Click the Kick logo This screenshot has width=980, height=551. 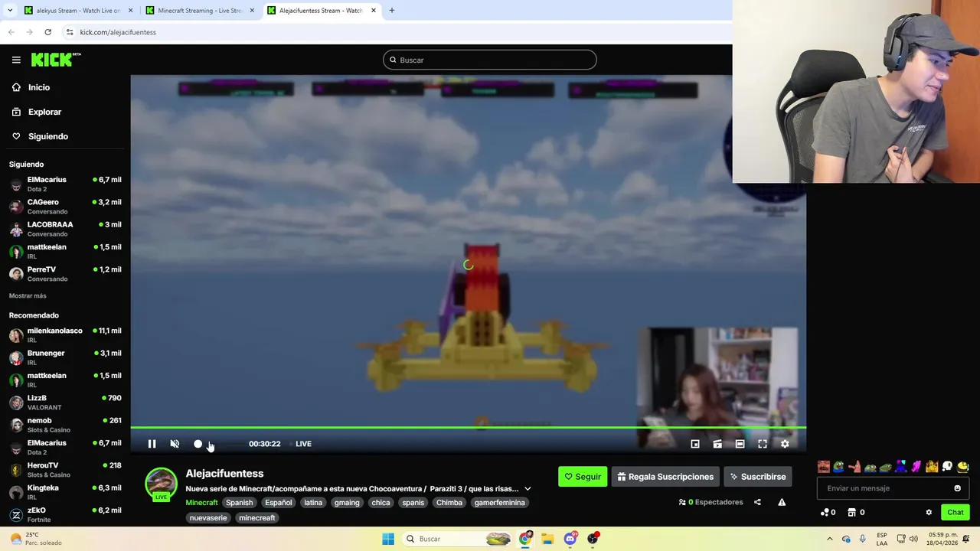(x=55, y=60)
